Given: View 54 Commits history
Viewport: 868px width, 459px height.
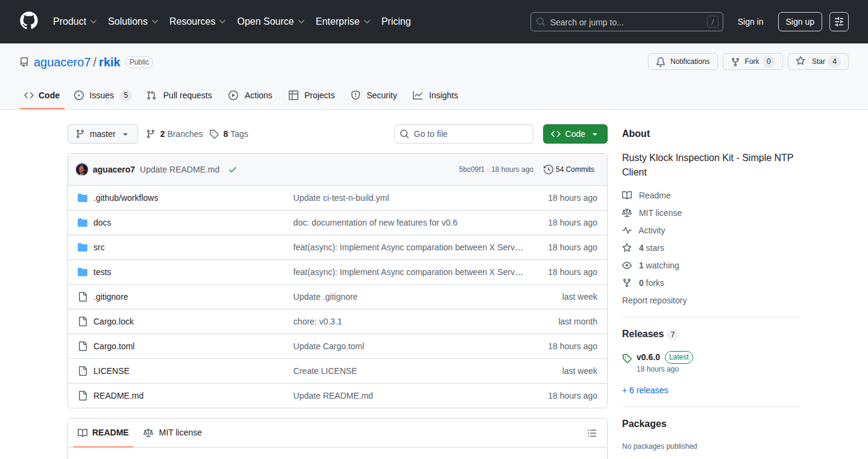Looking at the screenshot, I should 569,169.
